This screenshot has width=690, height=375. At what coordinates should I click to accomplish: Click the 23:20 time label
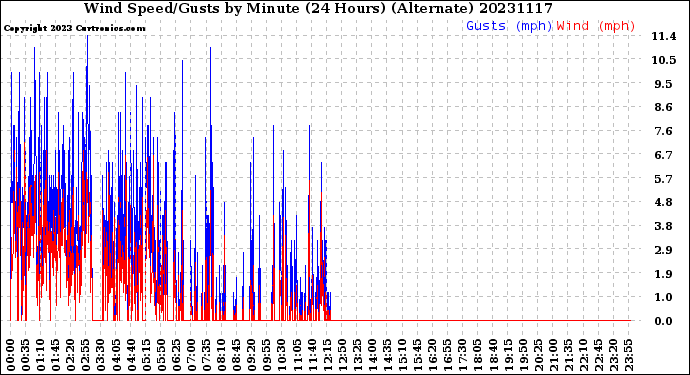613,356
